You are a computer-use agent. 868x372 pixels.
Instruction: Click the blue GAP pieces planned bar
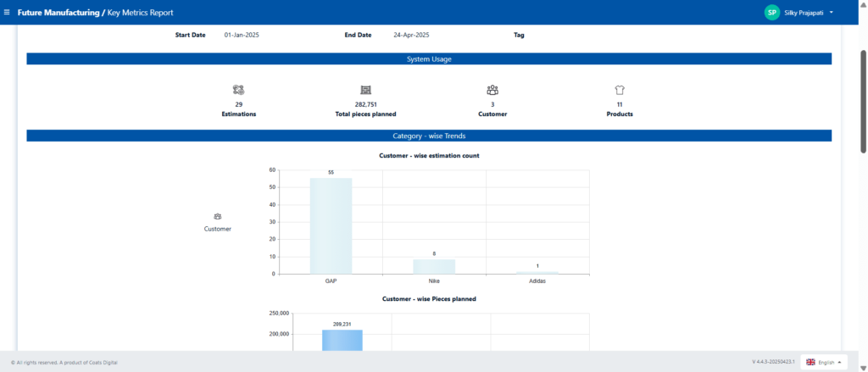click(x=342, y=340)
